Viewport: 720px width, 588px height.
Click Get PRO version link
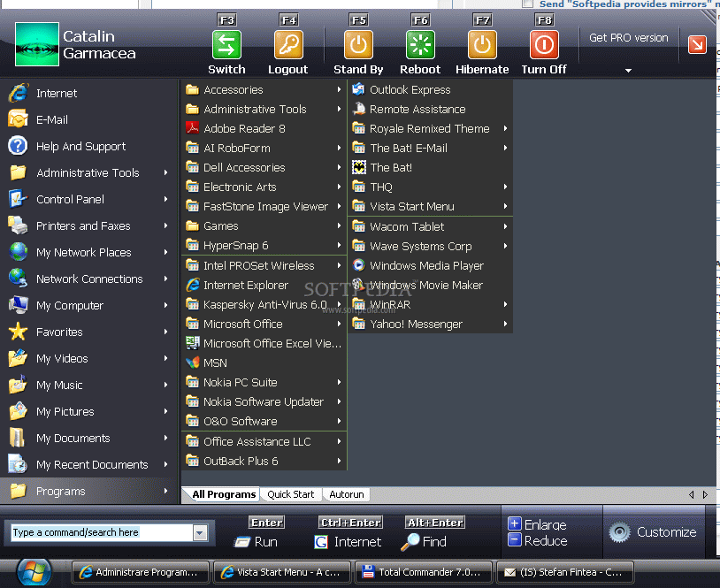tap(629, 38)
